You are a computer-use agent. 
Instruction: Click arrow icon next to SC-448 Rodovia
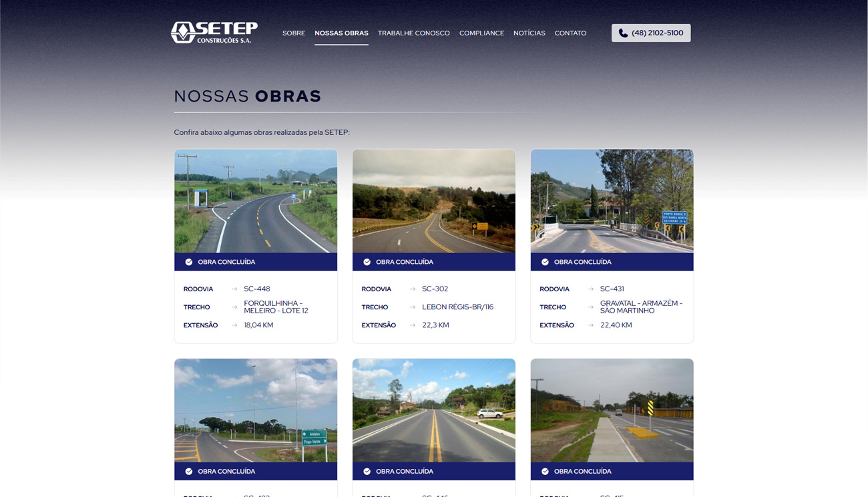(x=234, y=289)
